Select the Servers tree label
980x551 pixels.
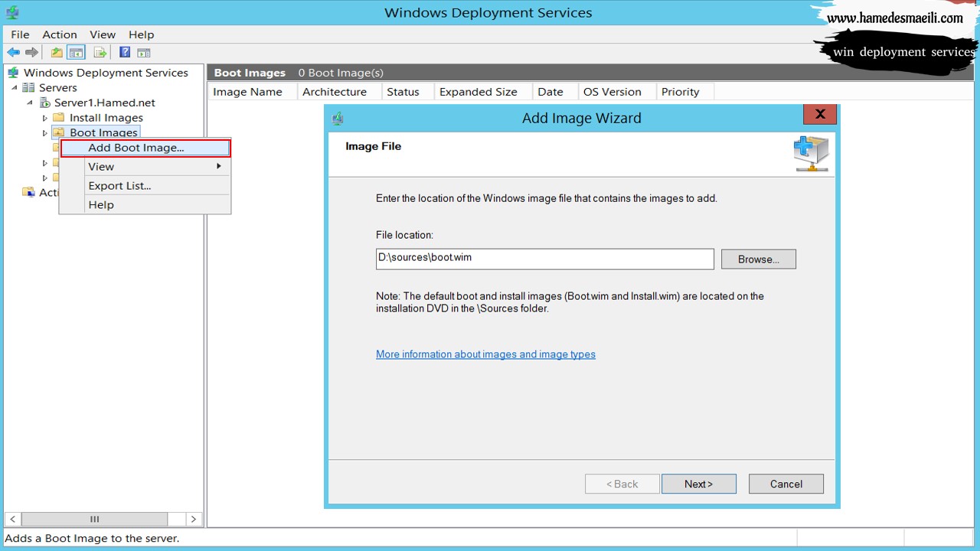click(x=58, y=88)
